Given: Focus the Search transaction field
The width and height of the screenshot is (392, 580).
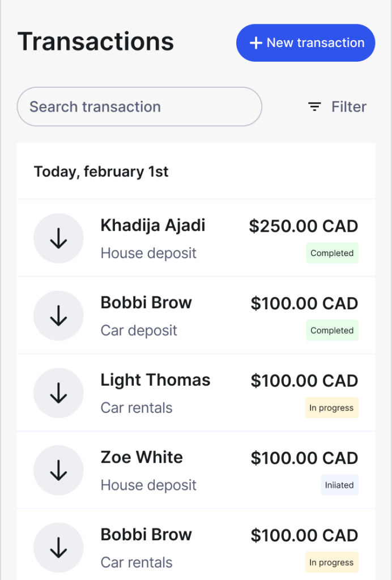Looking at the screenshot, I should point(139,106).
